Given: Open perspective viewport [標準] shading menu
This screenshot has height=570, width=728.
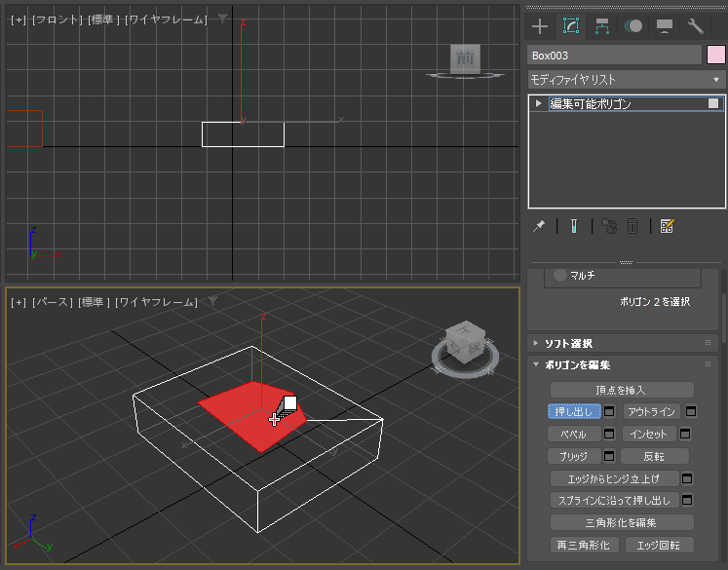Looking at the screenshot, I should tap(95, 303).
